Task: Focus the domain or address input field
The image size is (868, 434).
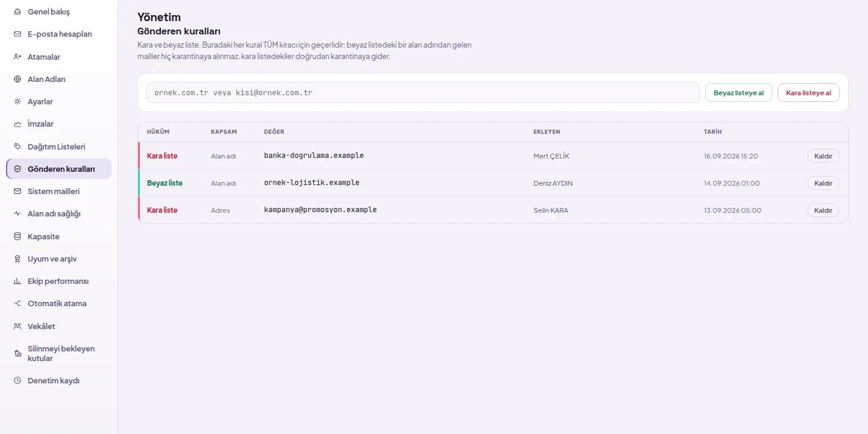Action: 423,93
